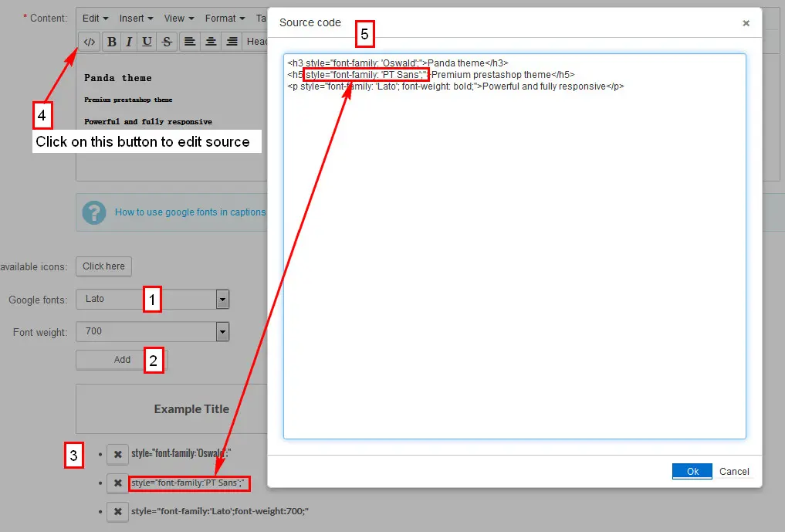The image size is (785, 532).
Task: Open the Insert menu
Action: coord(136,18)
